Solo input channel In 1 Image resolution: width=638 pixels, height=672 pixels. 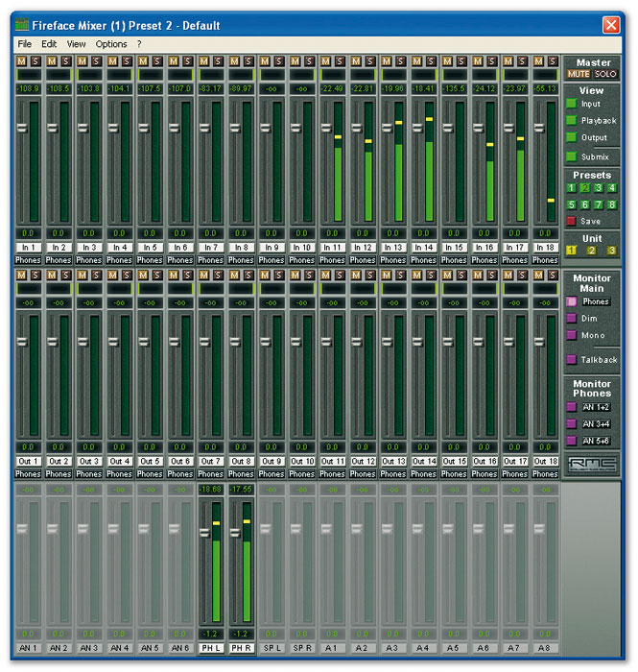(x=35, y=60)
